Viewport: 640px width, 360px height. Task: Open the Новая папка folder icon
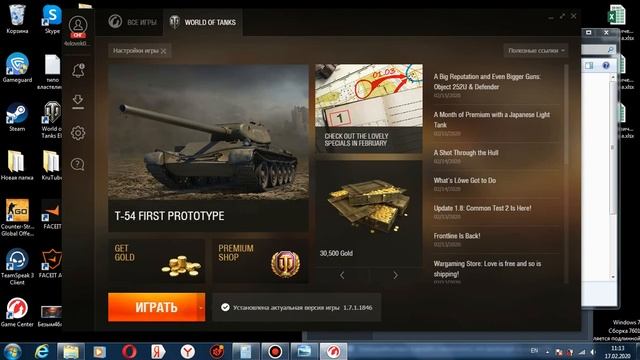point(17,166)
